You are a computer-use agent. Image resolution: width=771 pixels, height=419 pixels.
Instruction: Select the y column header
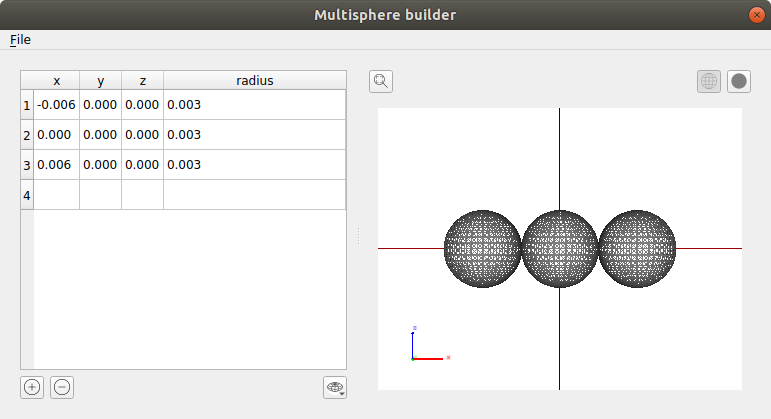click(100, 81)
